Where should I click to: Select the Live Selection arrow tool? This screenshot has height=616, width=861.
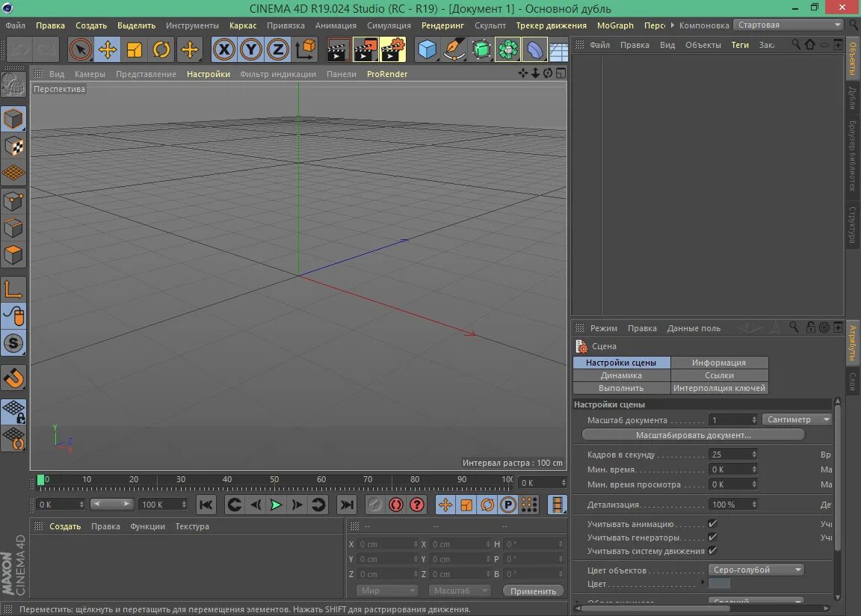click(80, 50)
